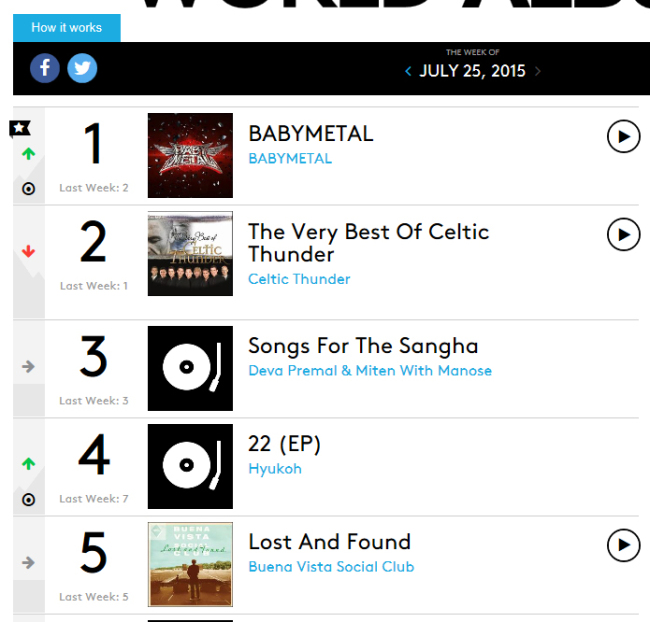The height and width of the screenshot is (622, 650).
Task: Open the Celtic Thunder artist link
Action: tap(299, 279)
